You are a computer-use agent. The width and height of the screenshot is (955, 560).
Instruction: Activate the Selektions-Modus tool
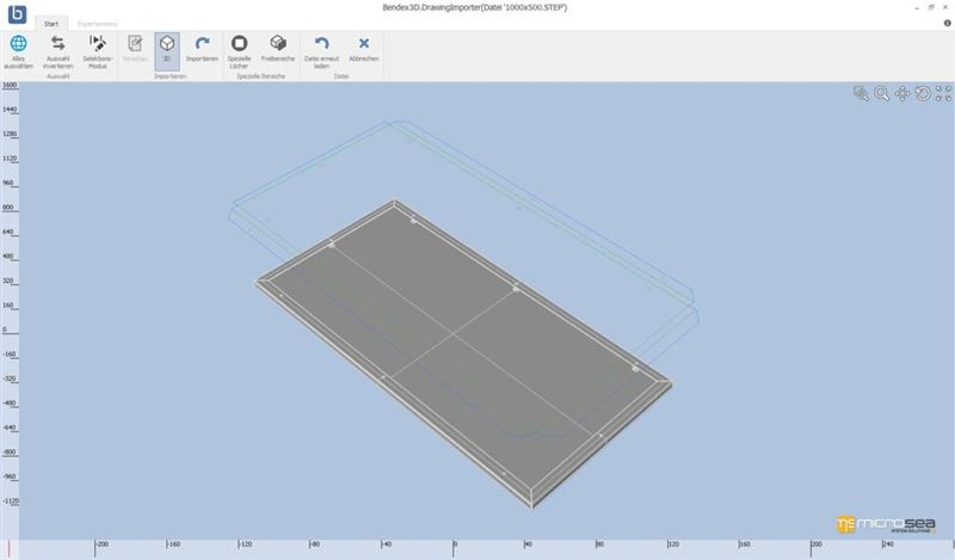(x=97, y=44)
